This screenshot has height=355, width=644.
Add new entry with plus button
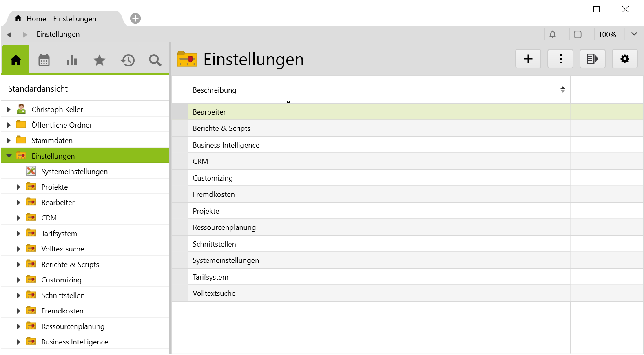click(528, 59)
